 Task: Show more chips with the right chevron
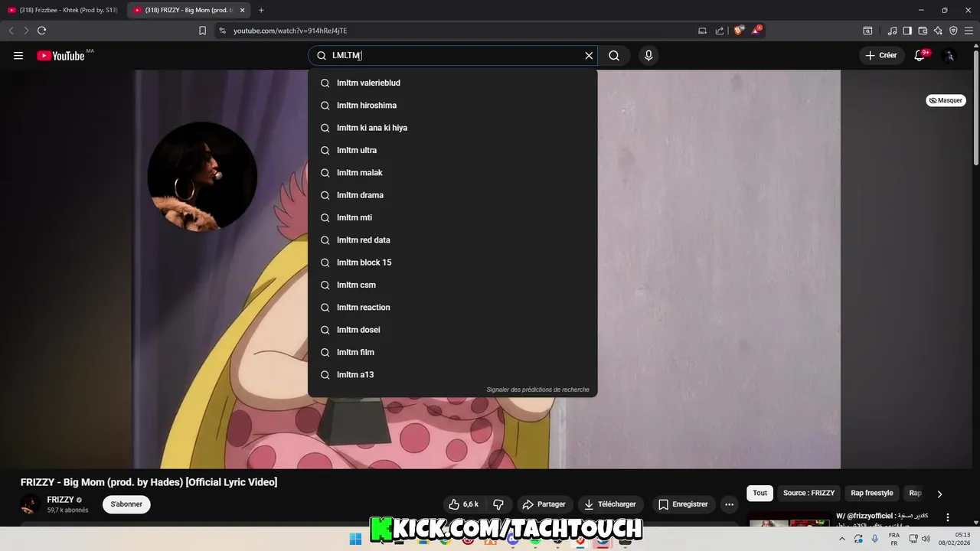point(939,494)
